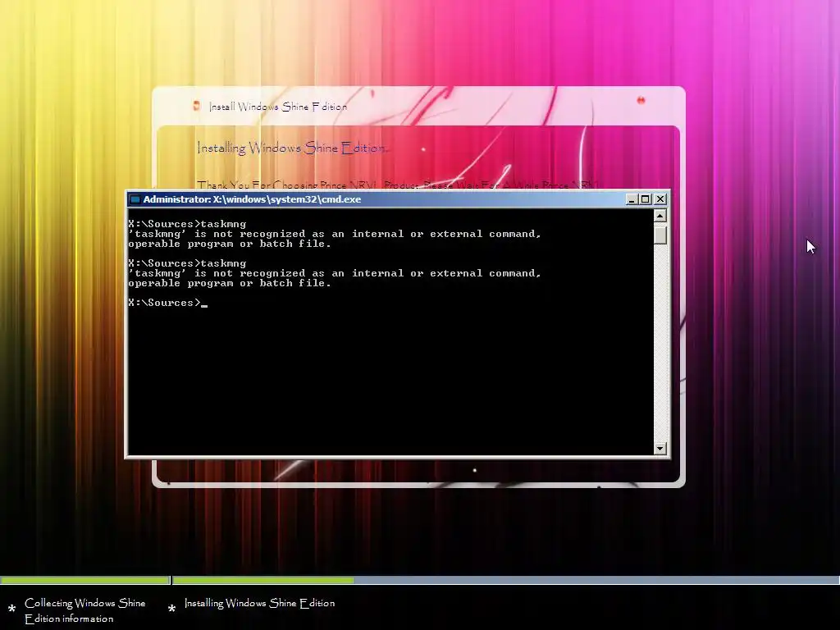The width and height of the screenshot is (840, 630).
Task: Click the cmd vertical scrollbar thumb
Action: click(x=660, y=234)
